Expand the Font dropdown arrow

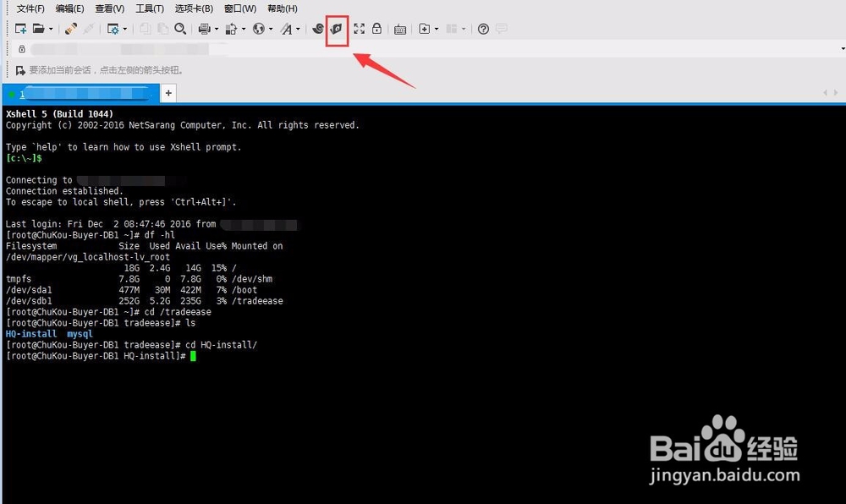coord(298,29)
